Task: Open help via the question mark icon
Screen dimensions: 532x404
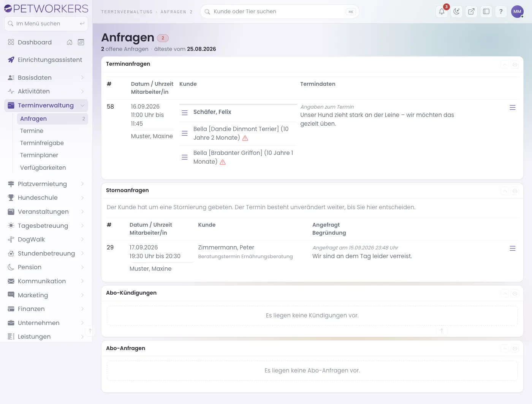Action: pos(501,11)
